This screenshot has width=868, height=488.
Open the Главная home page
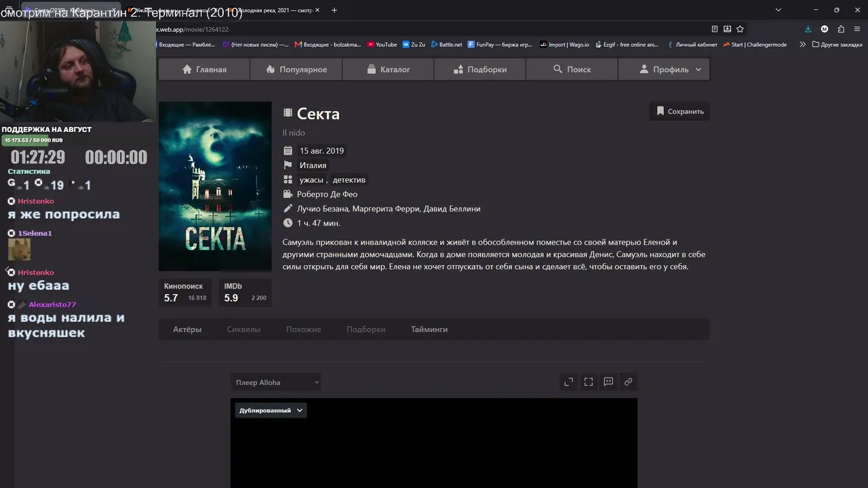(204, 69)
